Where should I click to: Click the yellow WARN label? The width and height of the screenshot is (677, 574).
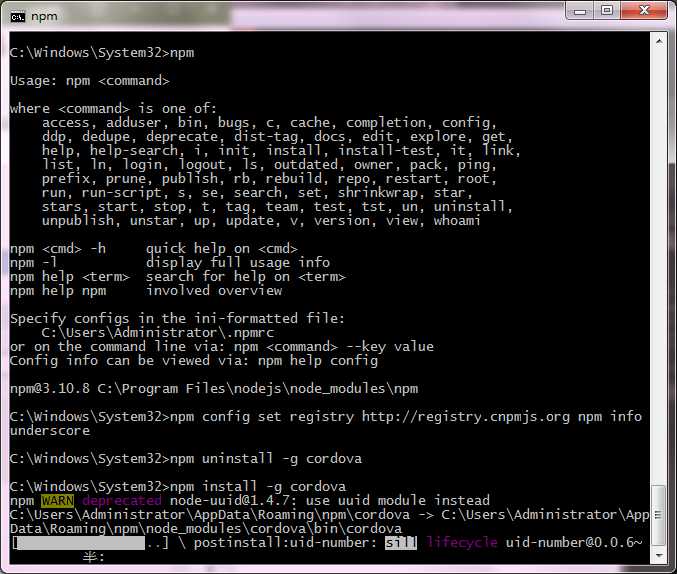[57, 501]
